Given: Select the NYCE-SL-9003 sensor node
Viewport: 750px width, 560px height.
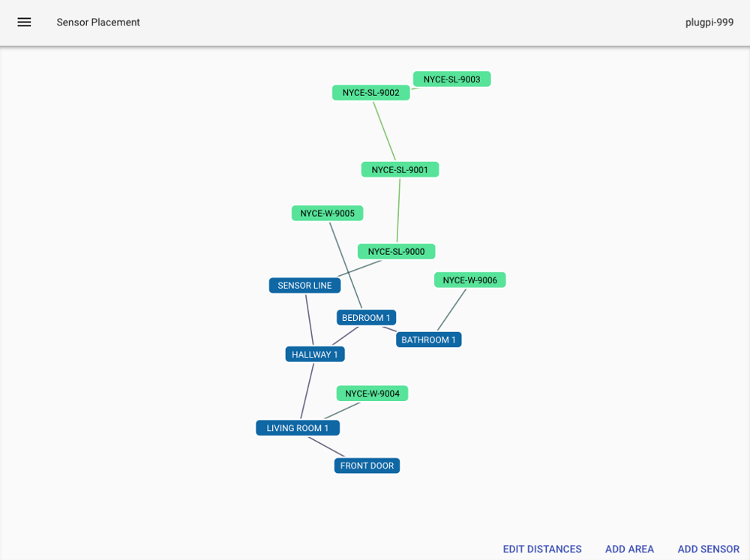Looking at the screenshot, I should 451,79.
